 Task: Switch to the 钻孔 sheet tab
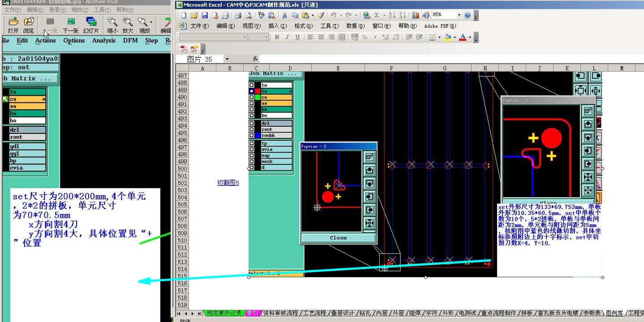(365, 313)
